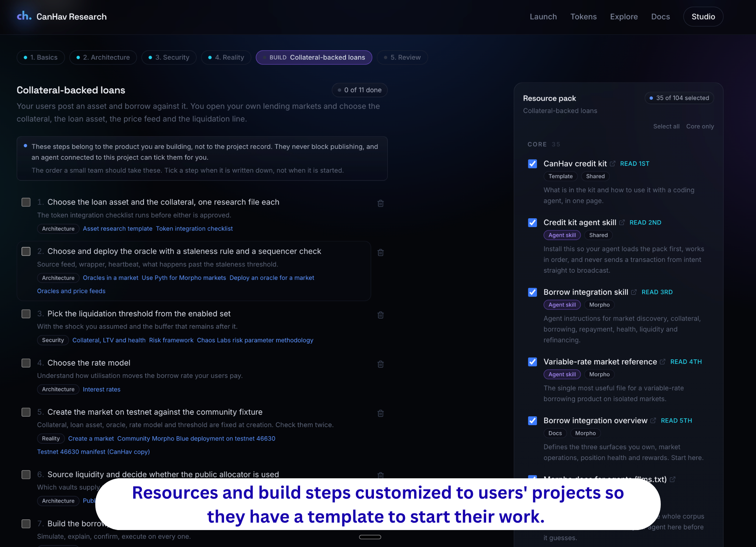Switch to the 1. Basics tab
This screenshot has height=547, width=756.
click(x=41, y=57)
